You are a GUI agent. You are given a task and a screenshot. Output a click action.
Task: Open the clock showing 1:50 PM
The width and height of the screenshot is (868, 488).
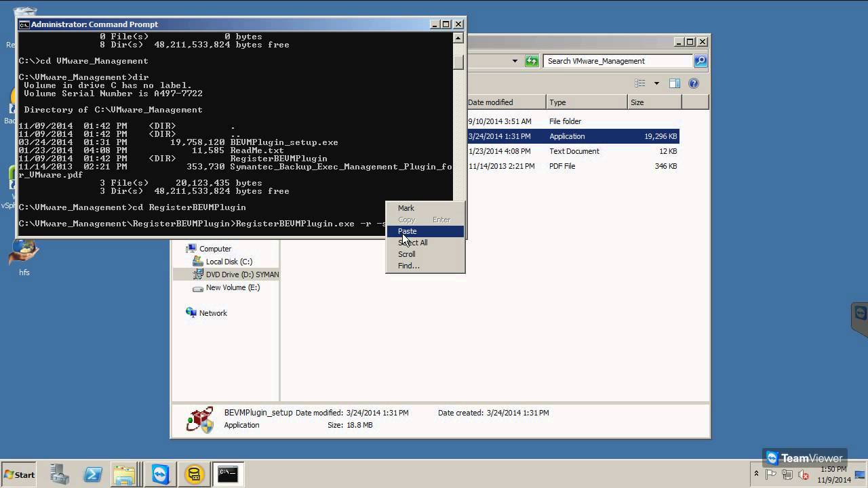pos(834,474)
